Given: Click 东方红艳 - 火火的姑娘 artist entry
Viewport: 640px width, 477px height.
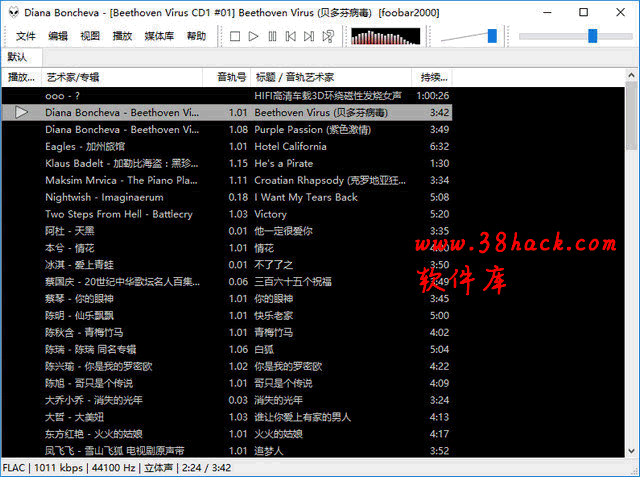Looking at the screenshot, I should [94, 434].
